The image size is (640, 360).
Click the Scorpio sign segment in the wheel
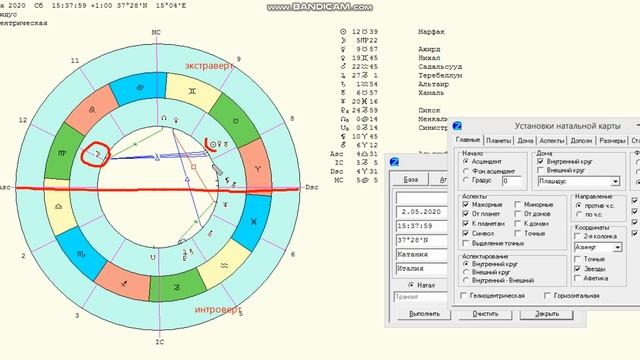pos(81,254)
